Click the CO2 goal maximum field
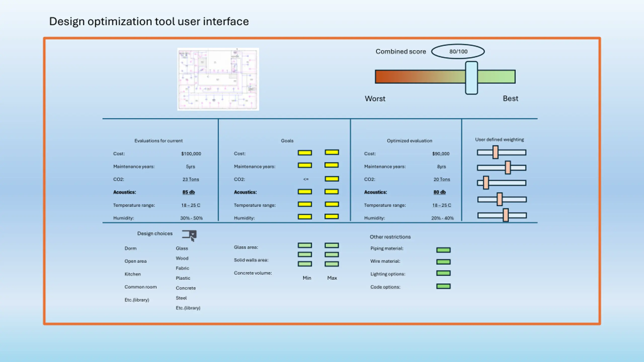This screenshot has width=644, height=362. (x=332, y=179)
